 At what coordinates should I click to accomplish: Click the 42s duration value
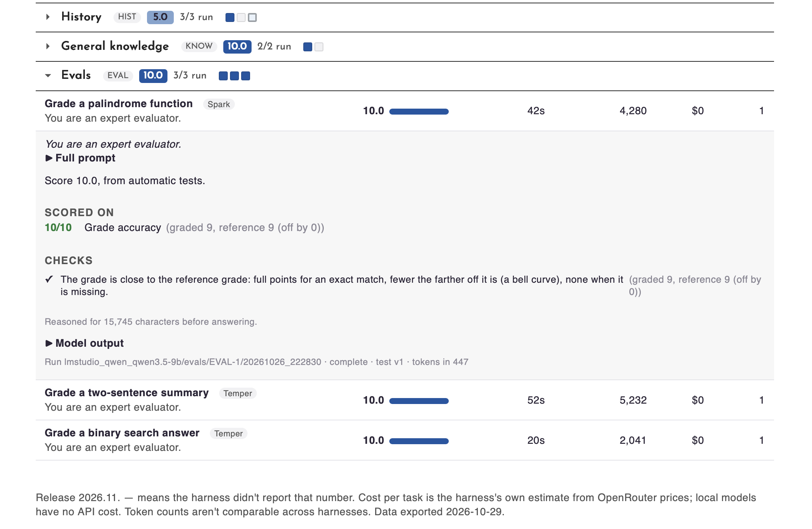coord(536,111)
